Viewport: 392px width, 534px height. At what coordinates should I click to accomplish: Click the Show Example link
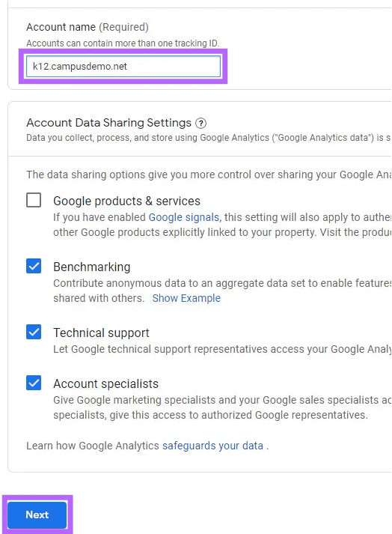[186, 298]
